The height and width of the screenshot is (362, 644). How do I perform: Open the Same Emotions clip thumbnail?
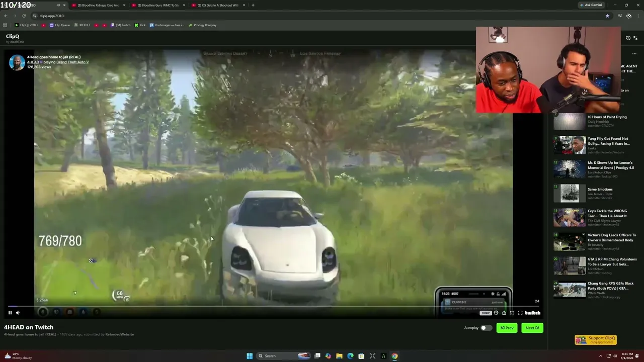570,194
